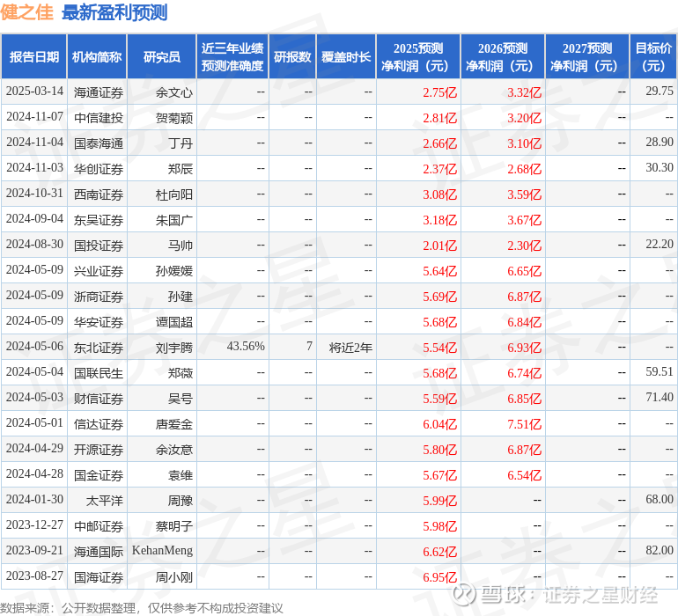Click the 3.32亿 profit forecast value

tap(524, 92)
